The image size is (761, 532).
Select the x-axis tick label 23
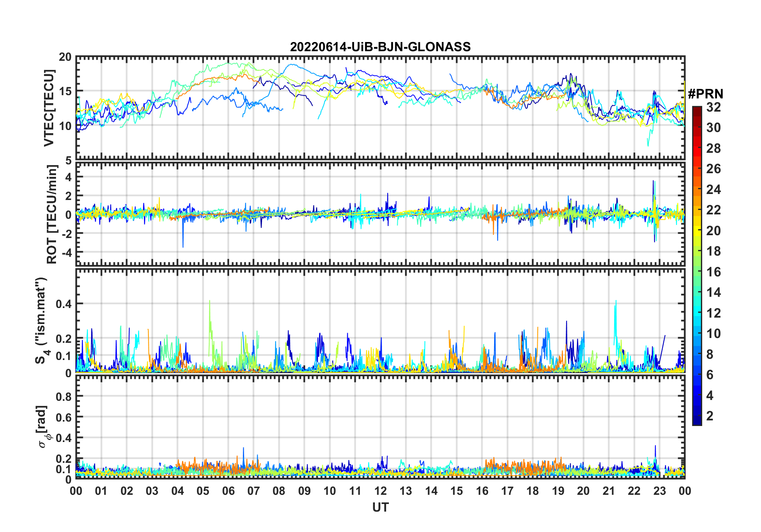(x=659, y=491)
